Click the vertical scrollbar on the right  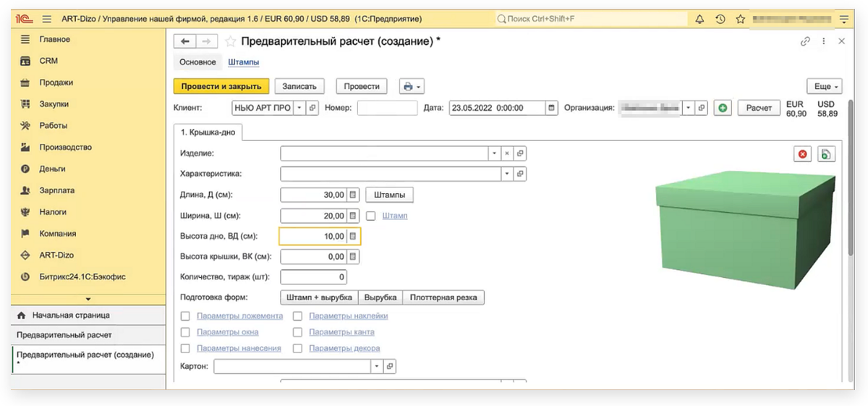point(850,217)
